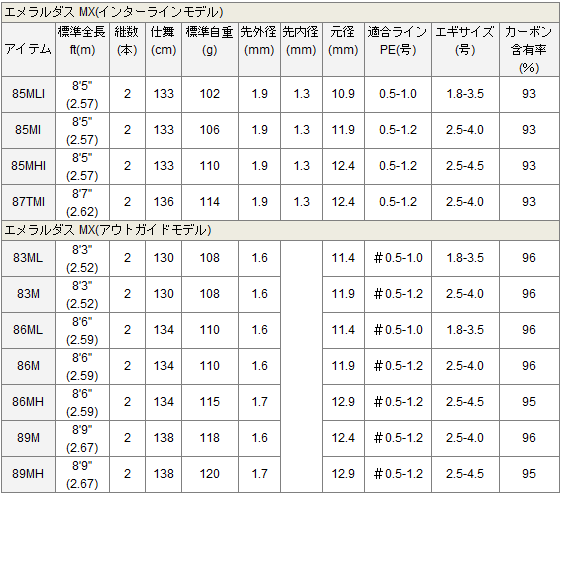Select the 89M row label

[x=28, y=438]
